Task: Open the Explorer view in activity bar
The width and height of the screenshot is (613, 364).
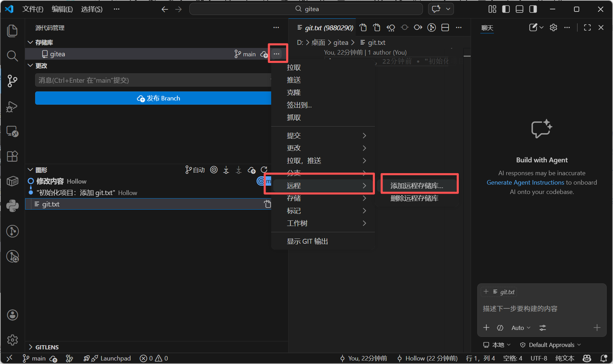Action: pyautogui.click(x=13, y=31)
